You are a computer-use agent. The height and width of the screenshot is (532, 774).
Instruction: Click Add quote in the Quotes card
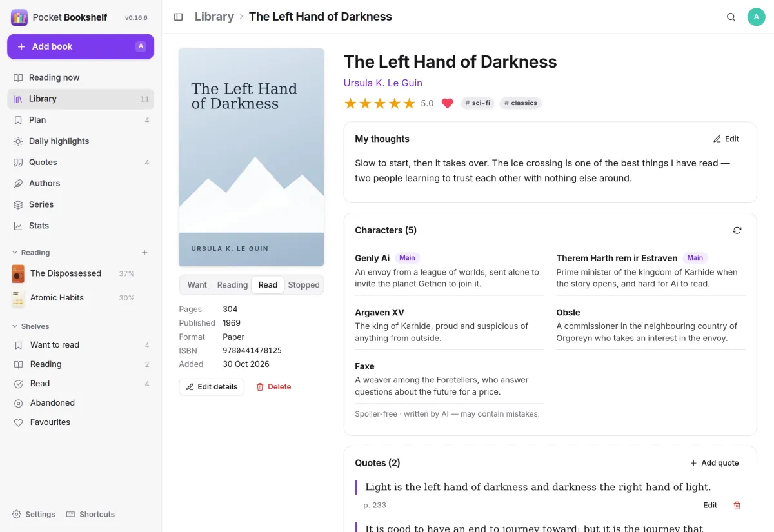(715, 463)
